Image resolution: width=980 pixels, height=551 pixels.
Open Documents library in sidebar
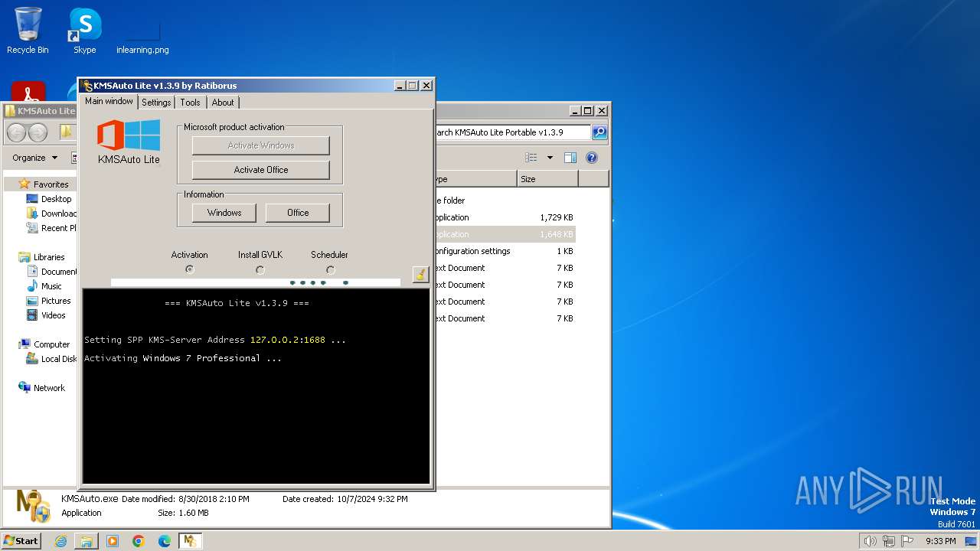(x=51, y=272)
